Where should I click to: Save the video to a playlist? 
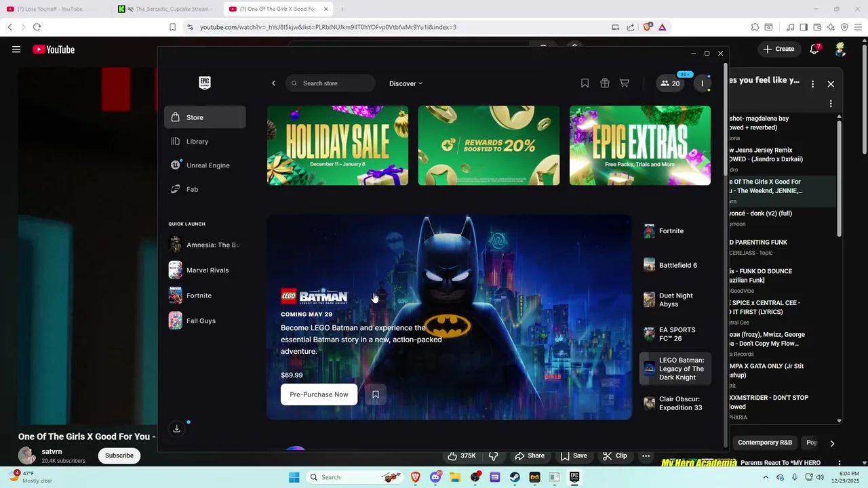[x=574, y=455]
